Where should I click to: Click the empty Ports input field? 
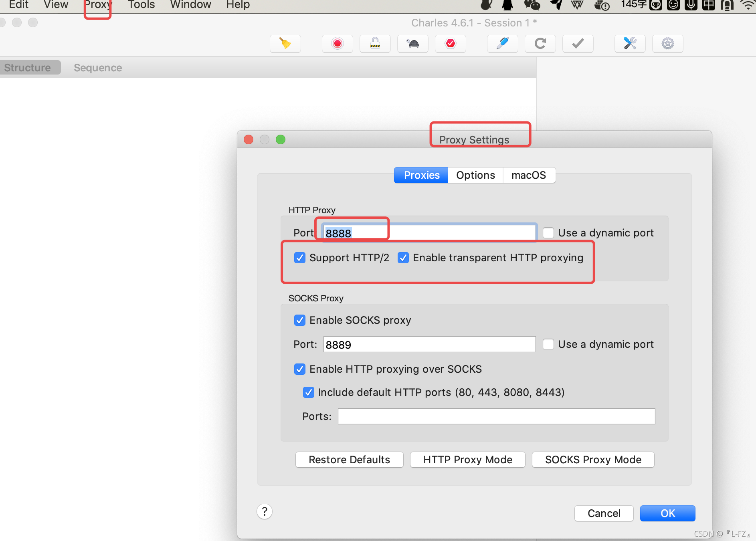pyautogui.click(x=497, y=416)
